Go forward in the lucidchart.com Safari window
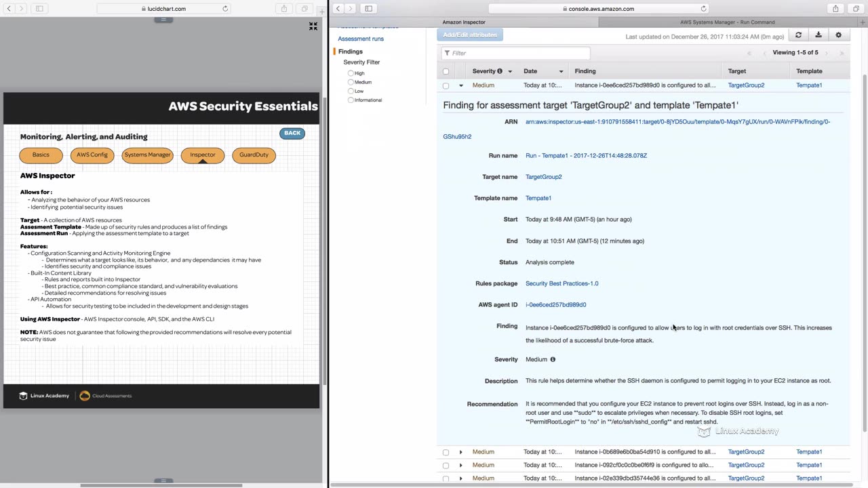The height and width of the screenshot is (488, 868). coord(21,9)
